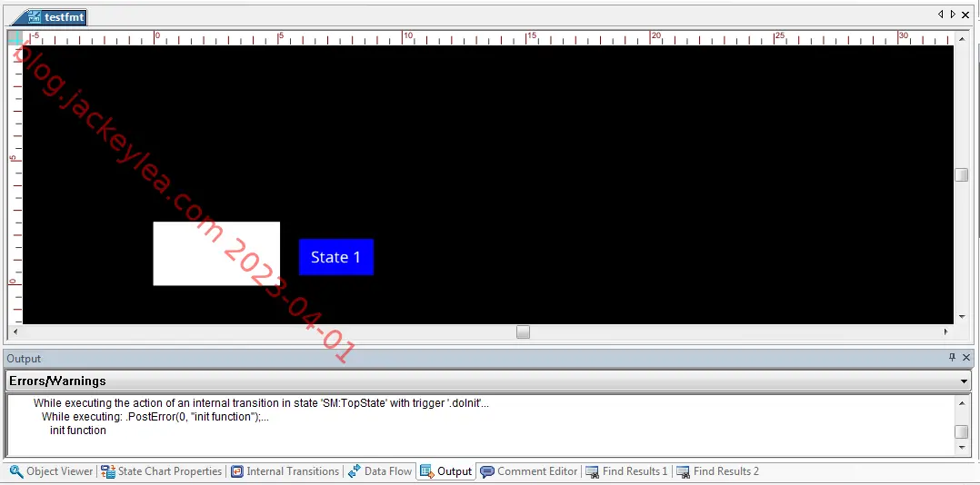The height and width of the screenshot is (485, 980).
Task: Close the Output panel
Action: (x=966, y=358)
